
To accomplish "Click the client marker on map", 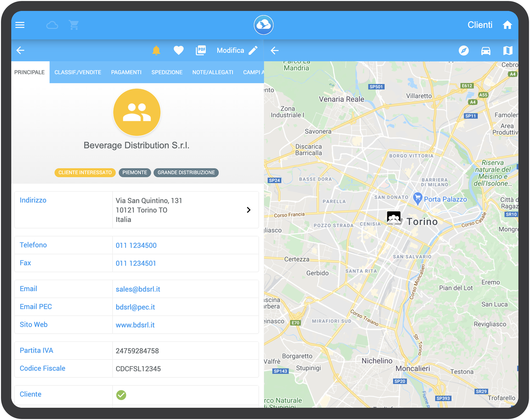I will [x=394, y=218].
